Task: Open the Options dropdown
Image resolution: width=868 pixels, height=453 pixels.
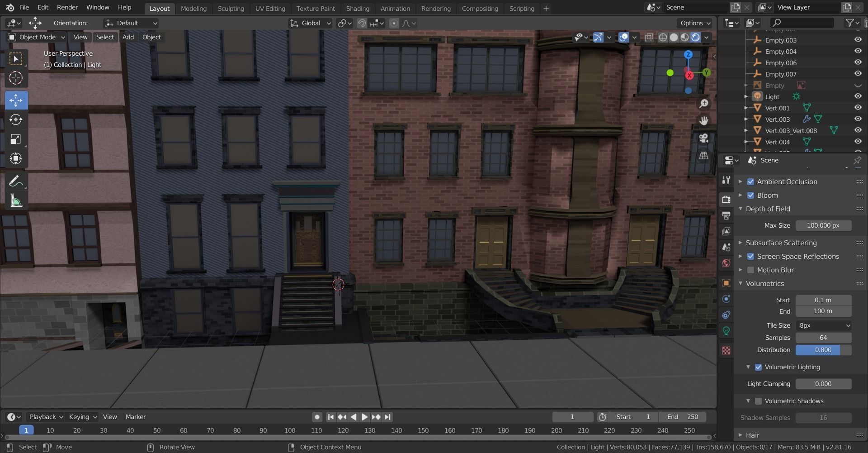Action: [695, 23]
